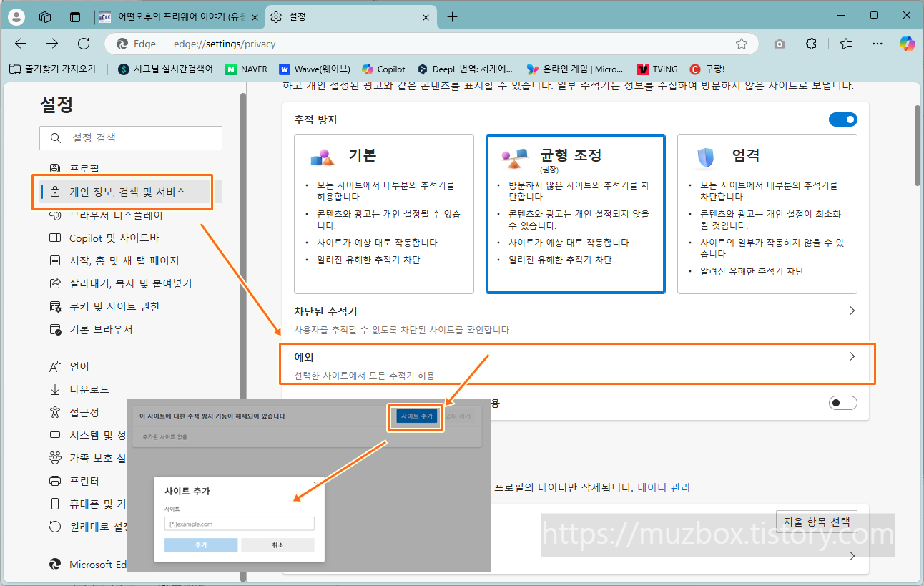924x586 pixels.
Task: Switch to the 어떤오후의 프리웨어 이야기 tab
Action: [x=180, y=17]
